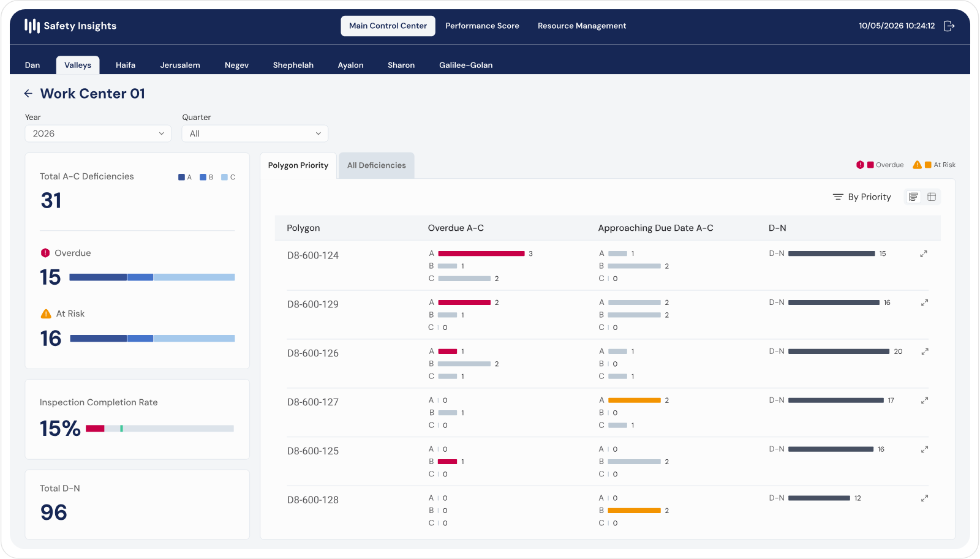Click the At Risk 16 stacked bar
Screen dimensions: 980x559
(152, 339)
